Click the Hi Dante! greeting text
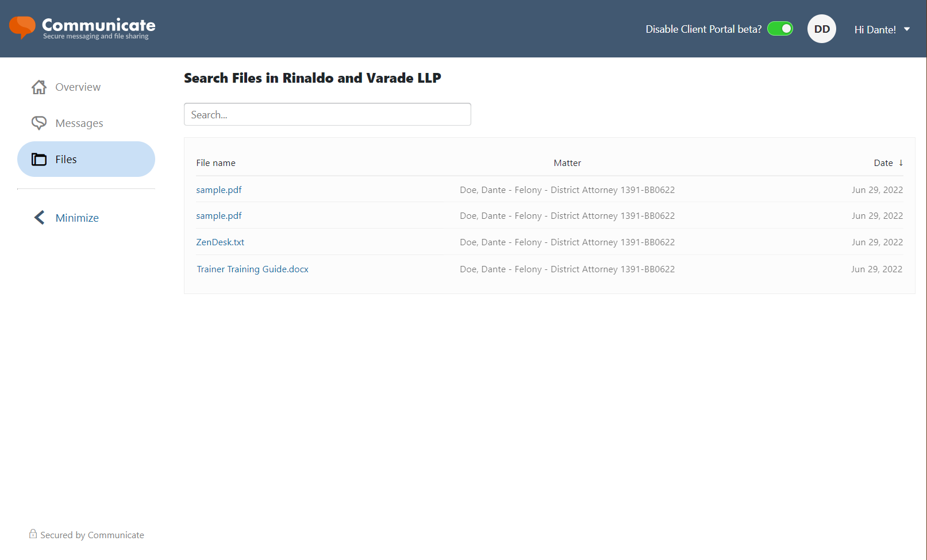The image size is (927, 560). tap(875, 29)
